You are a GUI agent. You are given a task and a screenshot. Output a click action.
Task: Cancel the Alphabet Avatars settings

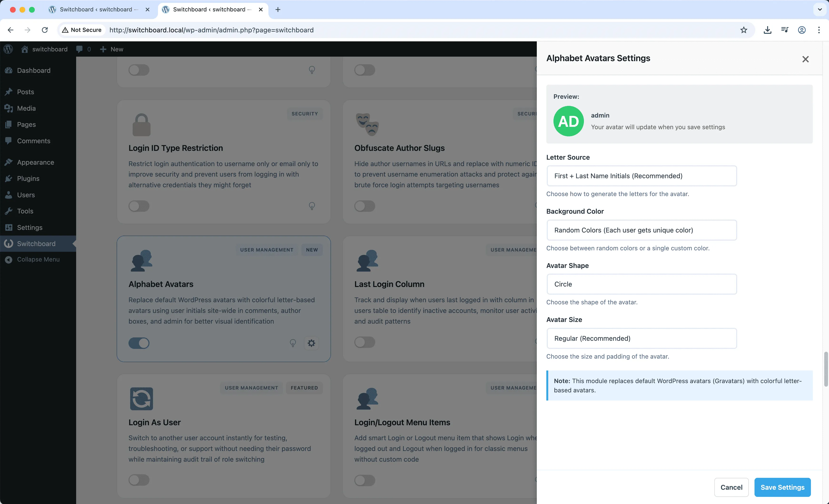point(731,487)
